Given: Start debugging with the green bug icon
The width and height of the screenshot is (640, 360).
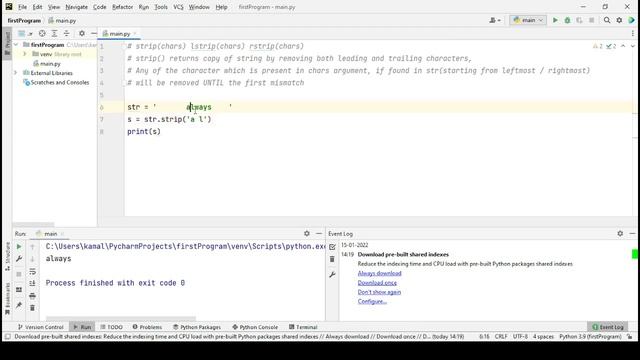Looking at the screenshot, I should (x=567, y=20).
